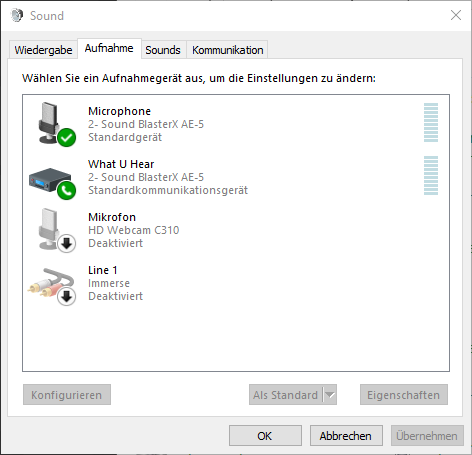This screenshot has width=472, height=455.
Task: Switch to the Kommunikation tab
Action: [x=228, y=50]
